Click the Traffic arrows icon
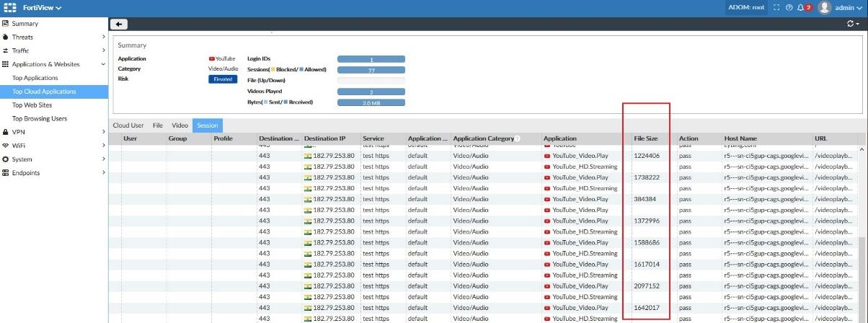This screenshot has width=868, height=323. coord(5,51)
